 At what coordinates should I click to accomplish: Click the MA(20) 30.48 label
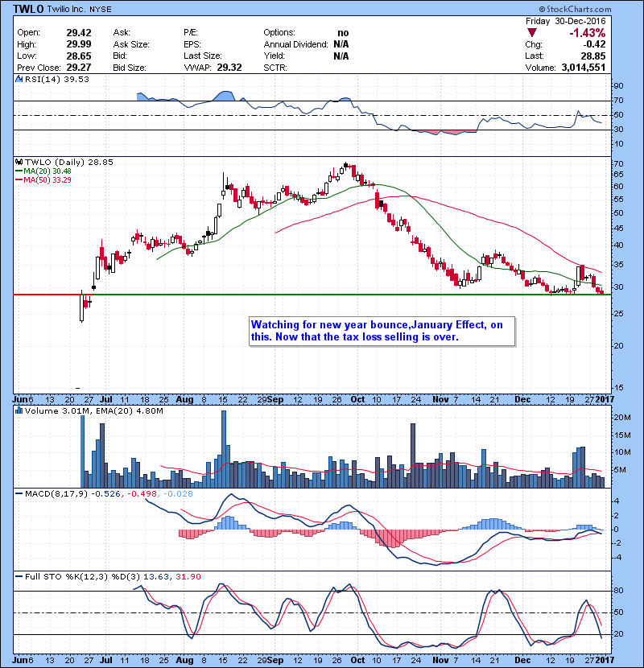(x=47, y=171)
